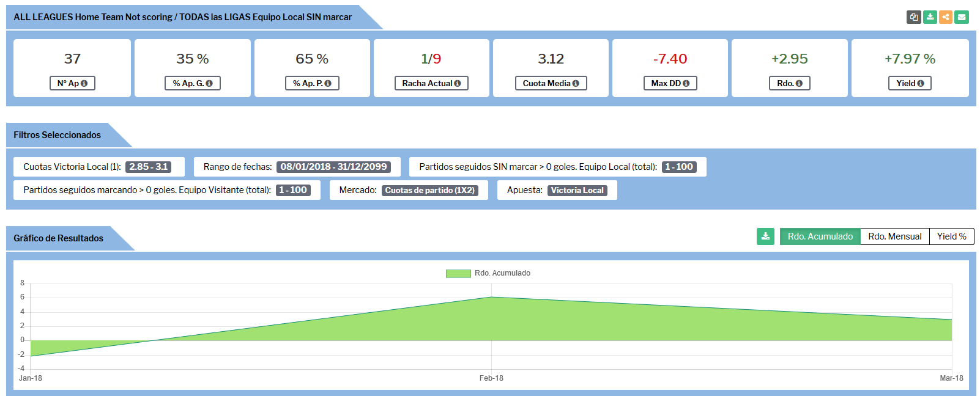The image size is (980, 399).
Task: Click the Victoria Local bet badge
Action: coord(577,191)
